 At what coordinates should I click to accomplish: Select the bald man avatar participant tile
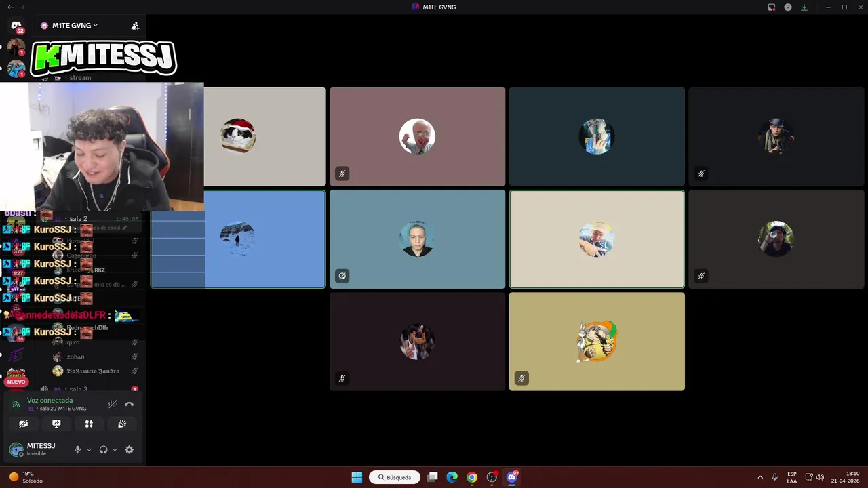coord(417,136)
